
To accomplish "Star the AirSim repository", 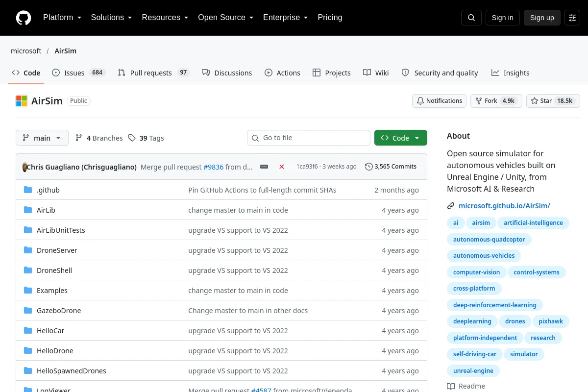I will click(553, 101).
